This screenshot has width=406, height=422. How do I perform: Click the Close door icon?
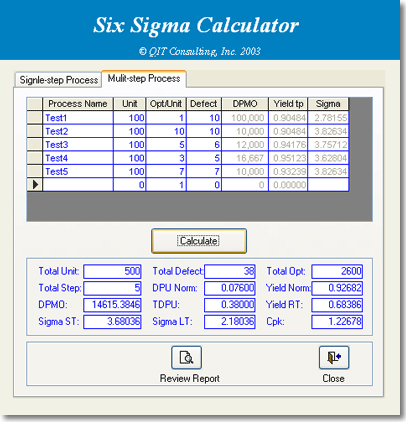(334, 357)
